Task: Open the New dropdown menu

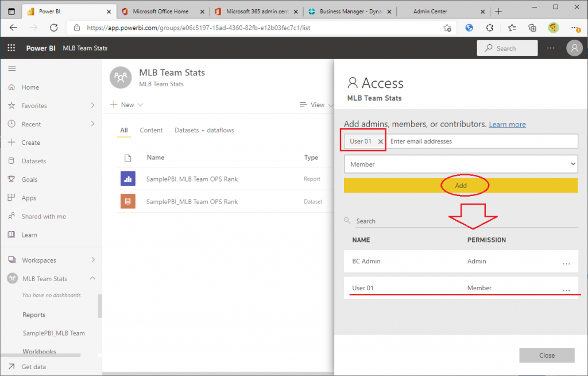Action: click(x=127, y=105)
